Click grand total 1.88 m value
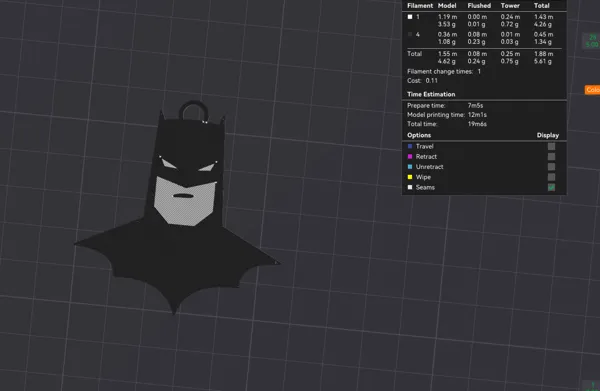 point(543,54)
